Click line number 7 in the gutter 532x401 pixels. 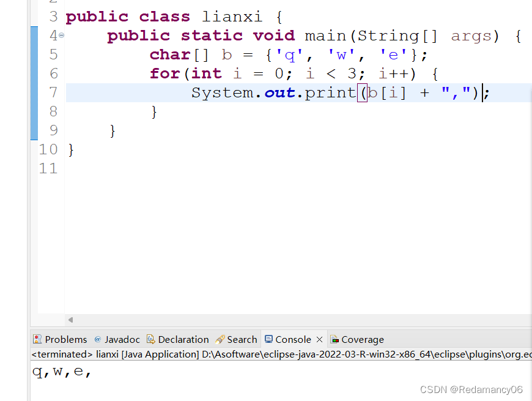tap(53, 92)
